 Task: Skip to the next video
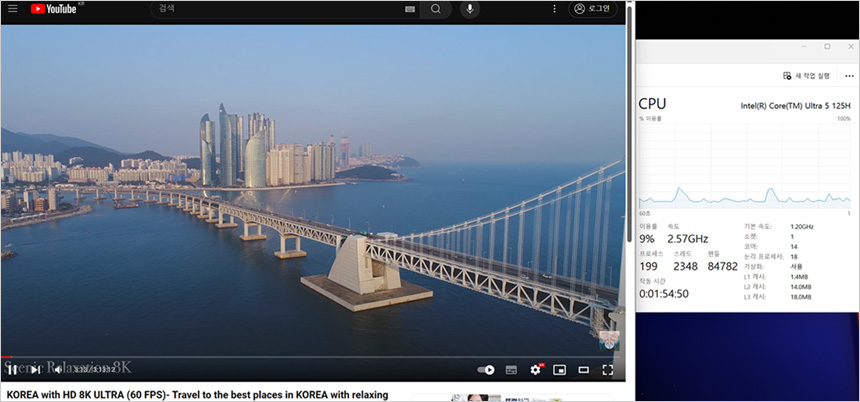click(x=35, y=370)
